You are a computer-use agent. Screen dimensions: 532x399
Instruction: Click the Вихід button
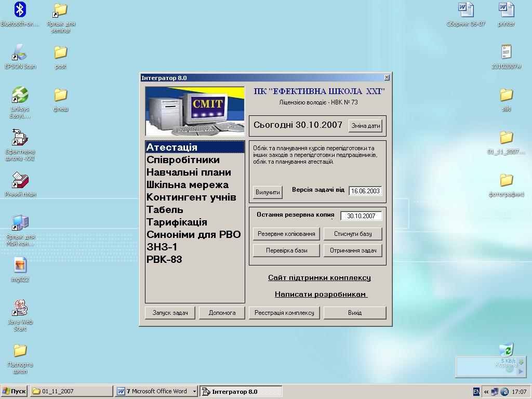[x=355, y=313]
